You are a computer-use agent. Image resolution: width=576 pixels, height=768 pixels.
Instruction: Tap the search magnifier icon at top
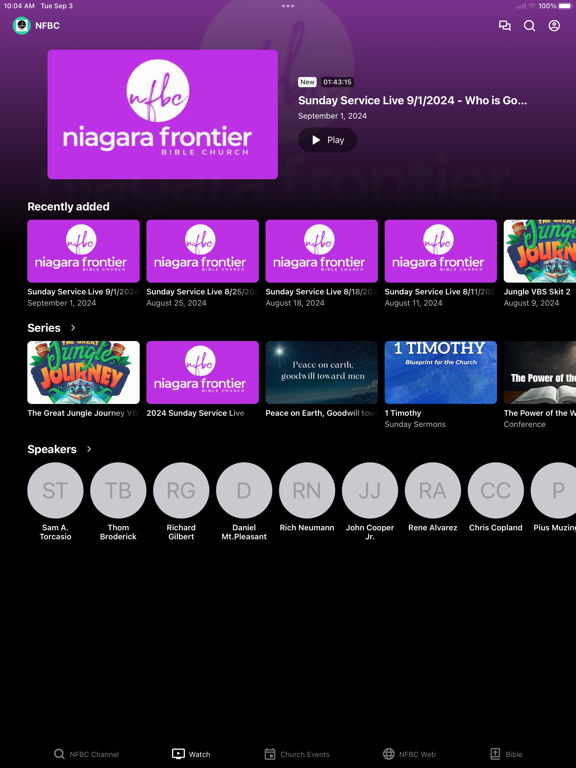529,25
